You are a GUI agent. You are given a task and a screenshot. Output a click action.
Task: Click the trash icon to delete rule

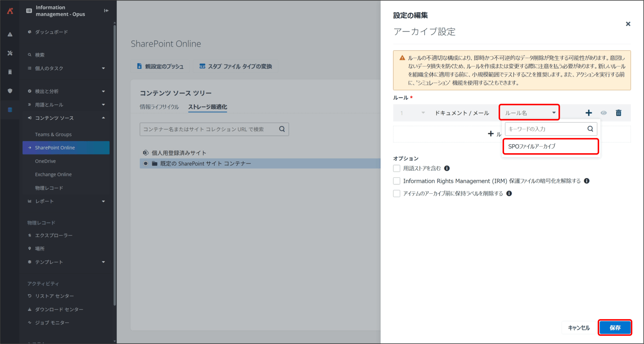[x=618, y=113]
